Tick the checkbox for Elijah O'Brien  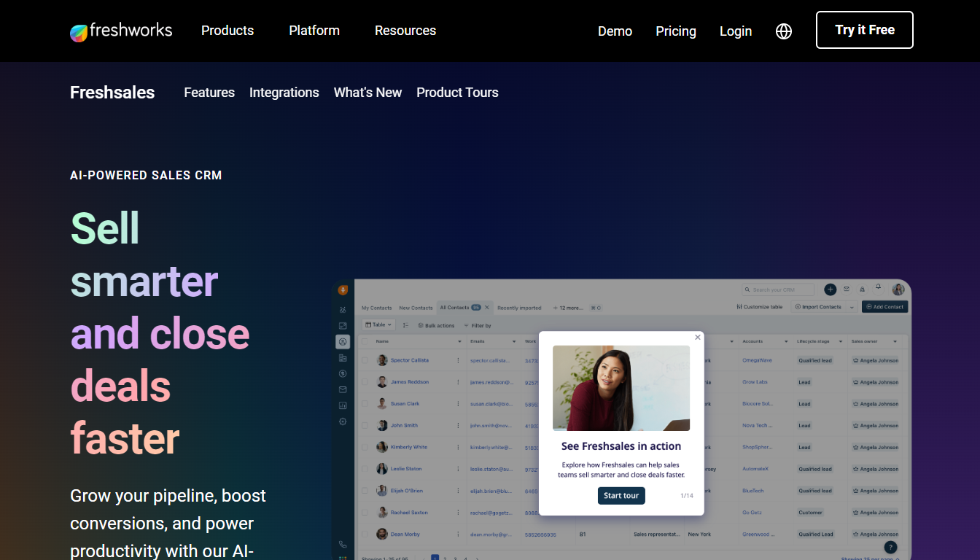tap(365, 491)
